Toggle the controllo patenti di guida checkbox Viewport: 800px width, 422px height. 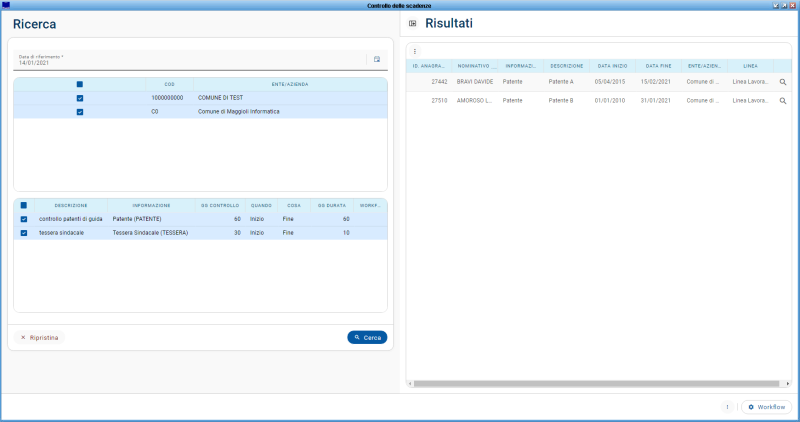pyautogui.click(x=24, y=219)
